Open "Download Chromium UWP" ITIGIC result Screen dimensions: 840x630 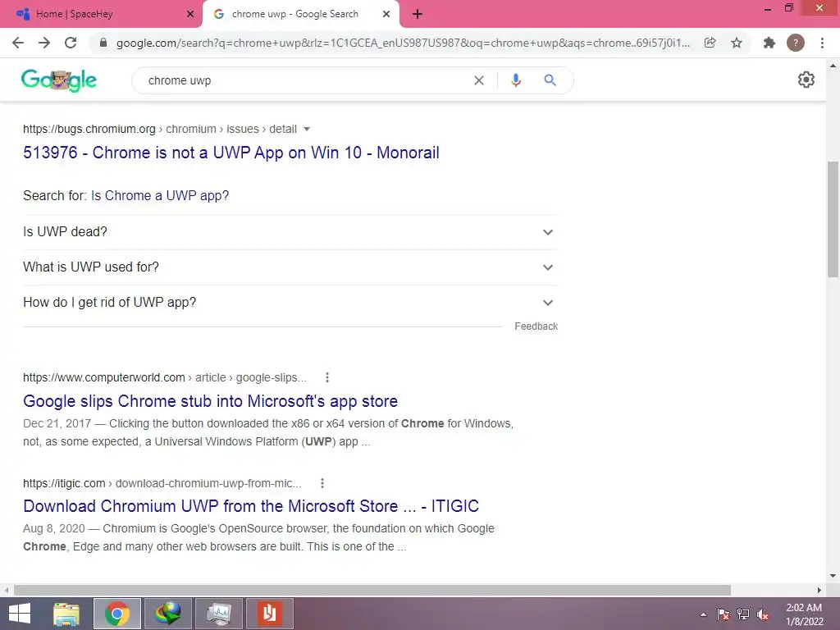click(251, 506)
